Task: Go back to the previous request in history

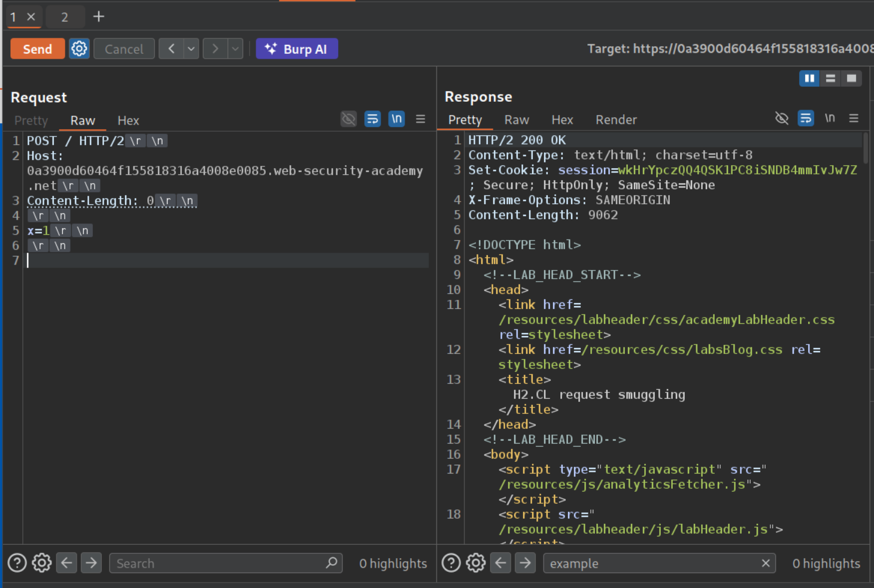Action: 171,49
